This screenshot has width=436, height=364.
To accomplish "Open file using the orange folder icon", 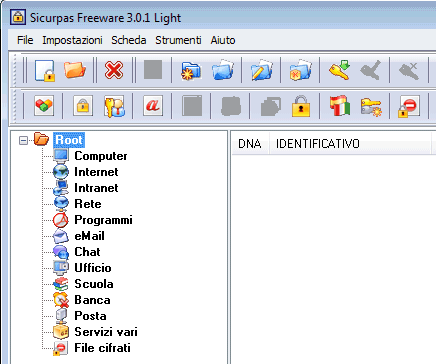I will click(x=75, y=70).
